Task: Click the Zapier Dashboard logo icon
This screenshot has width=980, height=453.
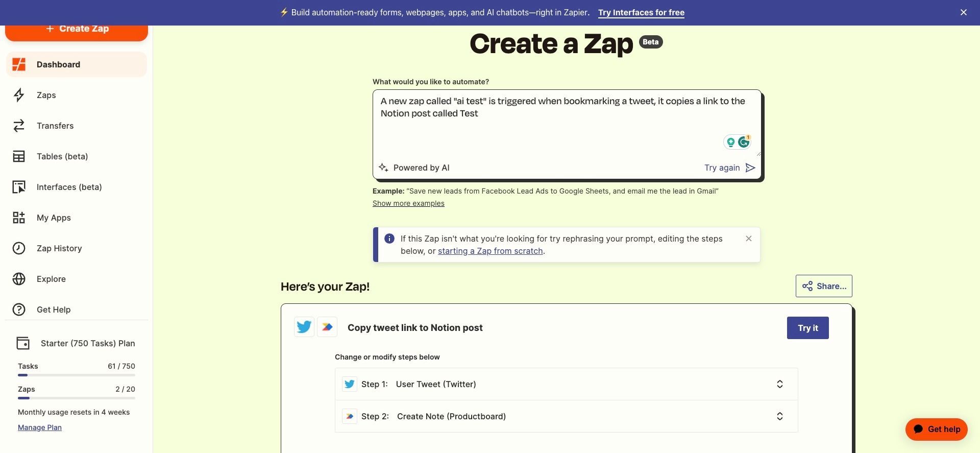Action: tap(19, 64)
